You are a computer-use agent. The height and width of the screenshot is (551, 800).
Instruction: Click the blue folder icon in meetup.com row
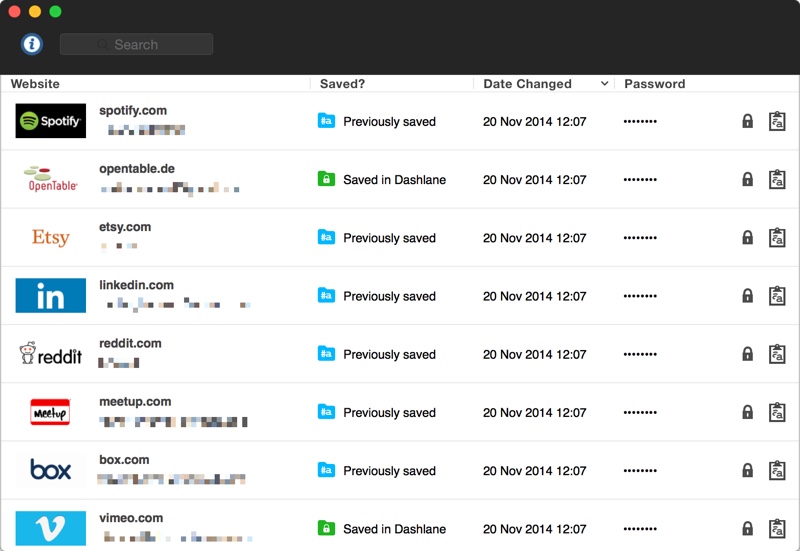pos(327,412)
